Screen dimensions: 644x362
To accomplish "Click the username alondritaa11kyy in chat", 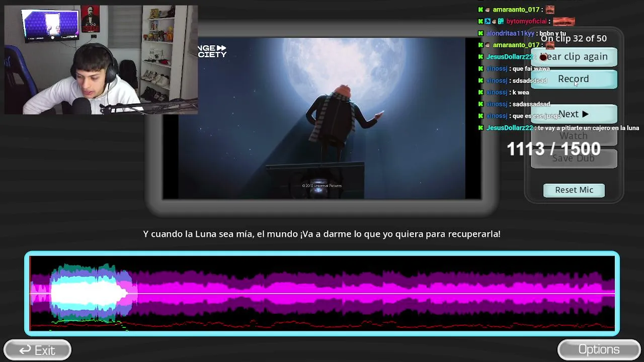I will pos(510,34).
